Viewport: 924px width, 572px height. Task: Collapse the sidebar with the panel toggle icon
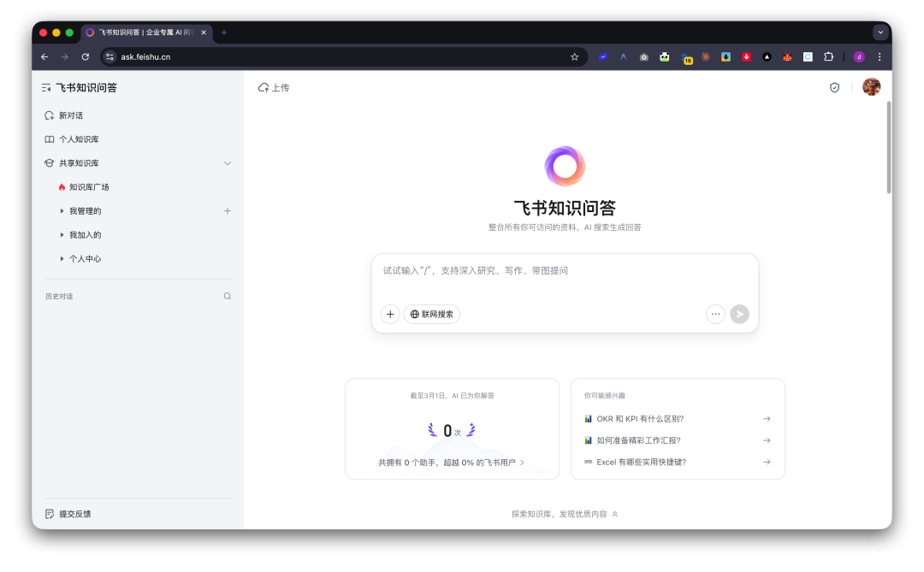click(44, 86)
